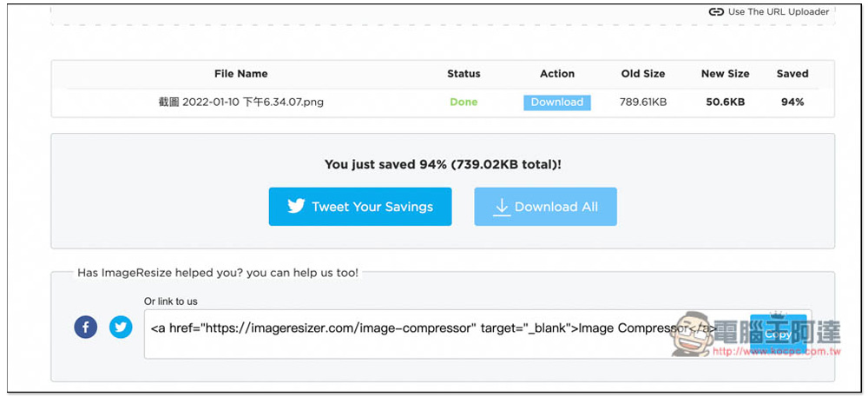Image resolution: width=868 pixels, height=397 pixels.
Task: Click the Old Size column header
Action: (x=643, y=74)
